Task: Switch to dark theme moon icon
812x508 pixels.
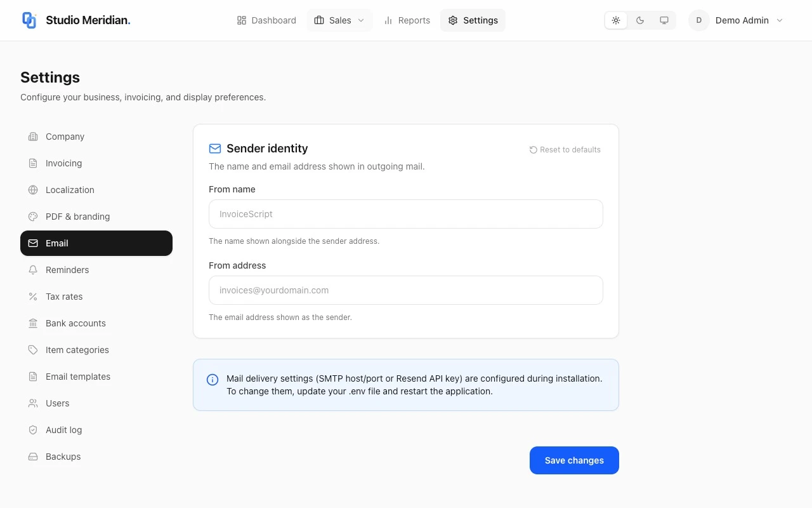Action: tap(640, 20)
